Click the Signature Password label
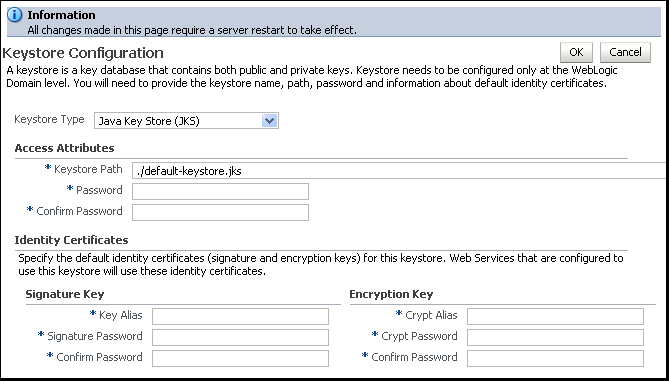This screenshot has width=669, height=381. [x=95, y=336]
